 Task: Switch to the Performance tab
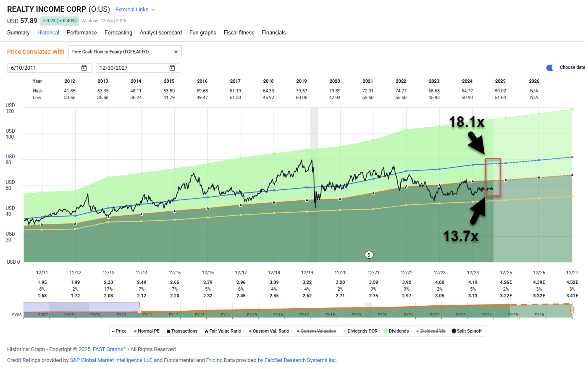(x=82, y=32)
